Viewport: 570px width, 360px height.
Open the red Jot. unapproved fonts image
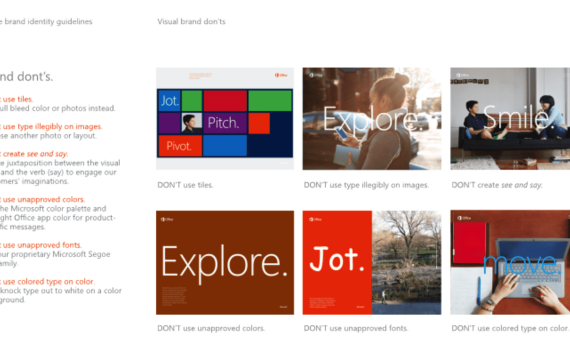click(x=372, y=263)
